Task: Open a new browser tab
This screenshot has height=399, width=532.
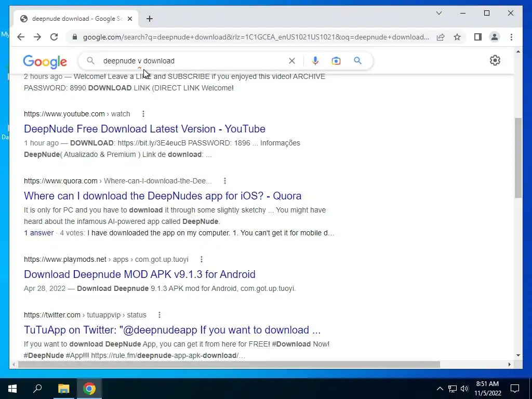Action: [150, 19]
